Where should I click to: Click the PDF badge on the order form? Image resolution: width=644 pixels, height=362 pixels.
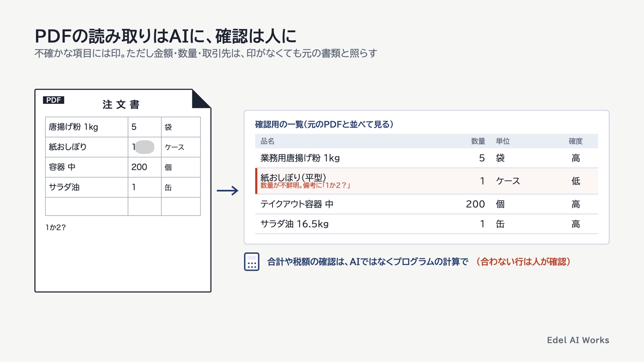[54, 100]
